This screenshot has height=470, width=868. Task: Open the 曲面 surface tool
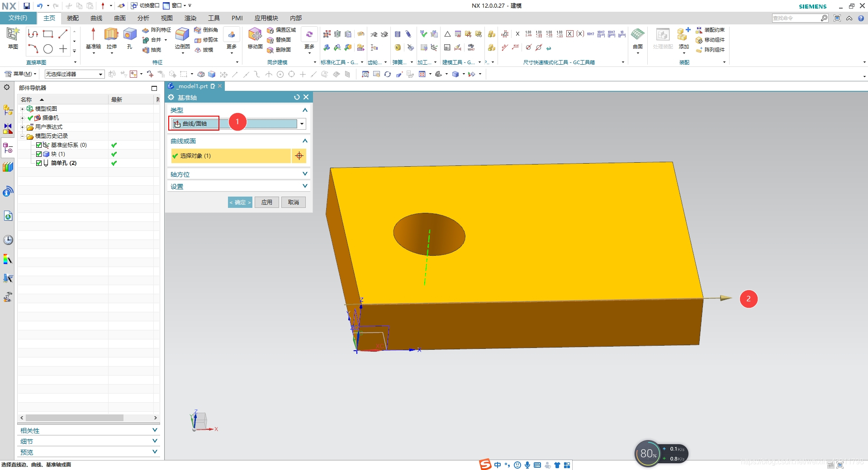(x=638, y=38)
